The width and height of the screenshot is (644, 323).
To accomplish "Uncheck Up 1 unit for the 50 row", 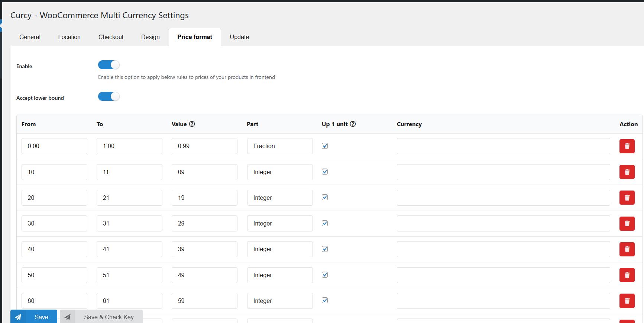I will tap(325, 275).
